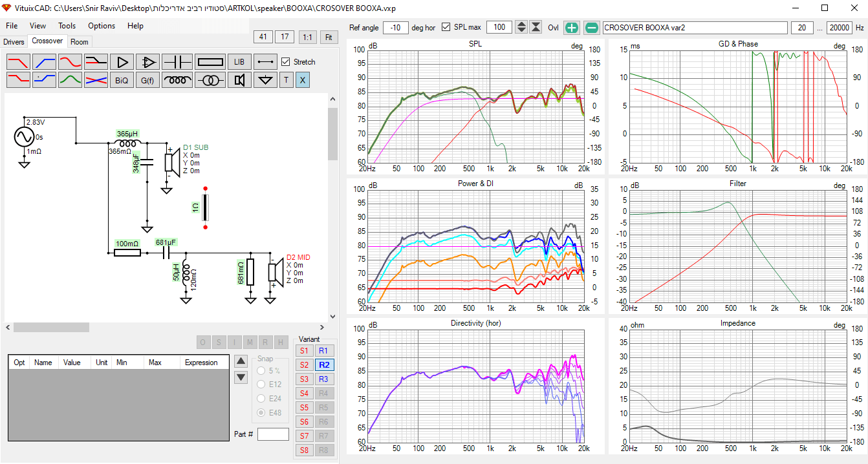Store variant S1
The image size is (868, 464).
coord(304,350)
